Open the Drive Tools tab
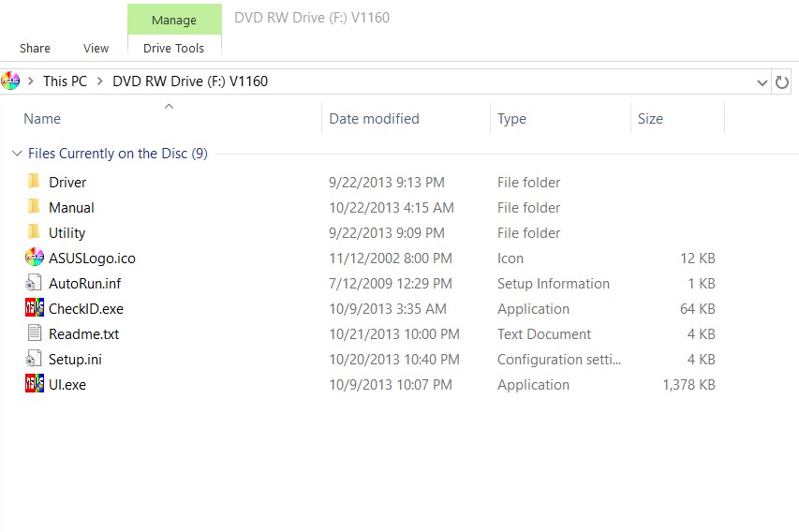Screen dimensions: 799x532 coord(174,48)
